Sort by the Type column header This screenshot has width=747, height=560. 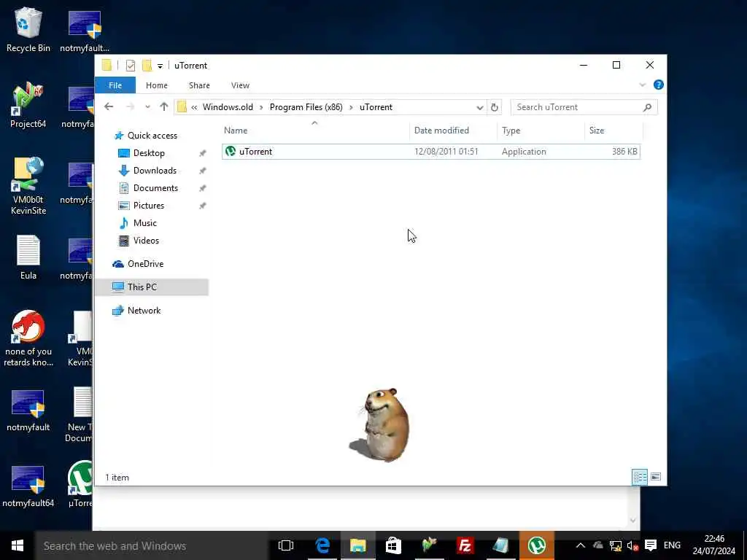point(541,131)
